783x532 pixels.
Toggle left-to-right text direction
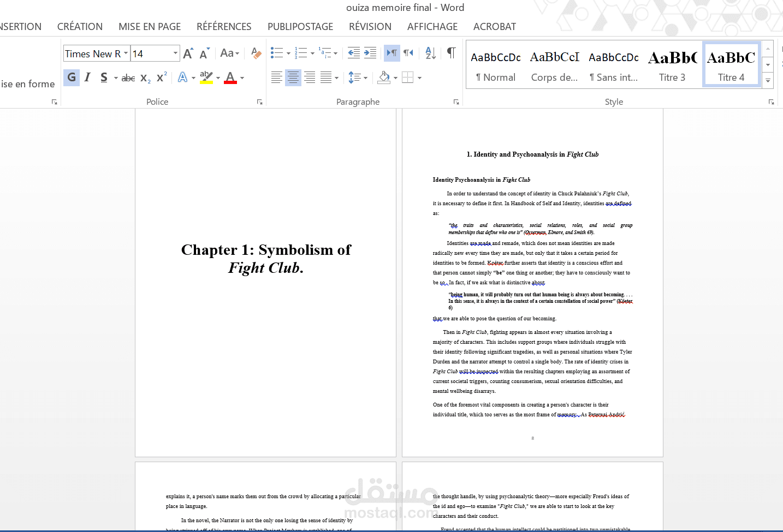coord(392,53)
